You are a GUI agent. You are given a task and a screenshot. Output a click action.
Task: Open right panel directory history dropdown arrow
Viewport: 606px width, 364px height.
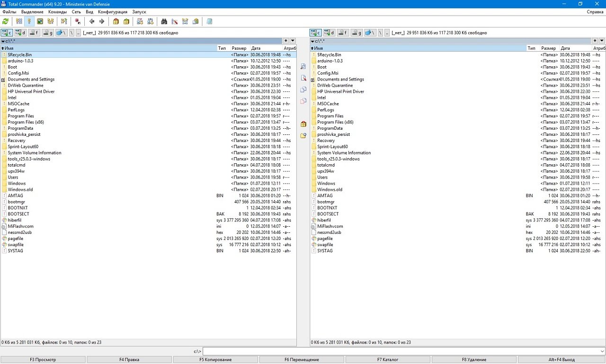[602, 41]
